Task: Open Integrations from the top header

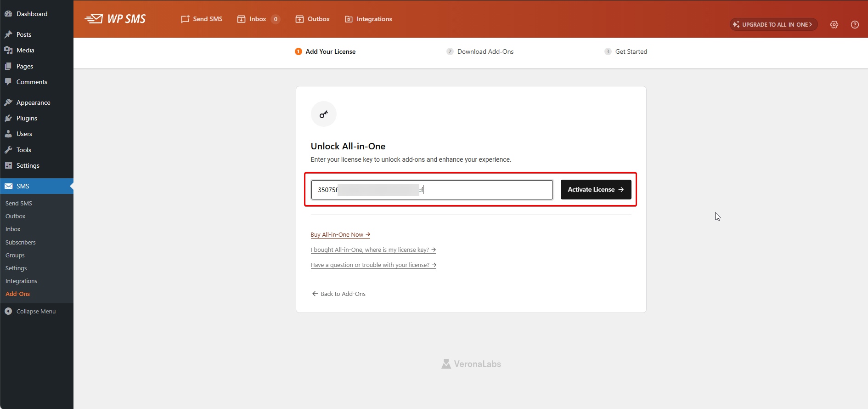Action: tap(368, 19)
